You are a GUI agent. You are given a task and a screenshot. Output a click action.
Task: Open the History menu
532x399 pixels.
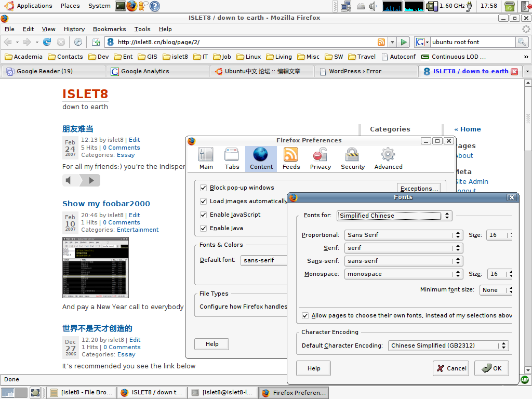pyautogui.click(x=74, y=29)
